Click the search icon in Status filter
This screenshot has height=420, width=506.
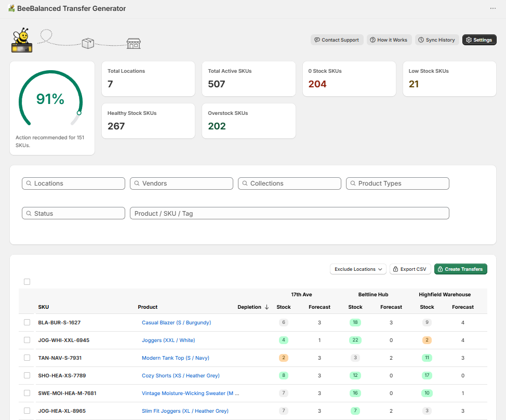pyautogui.click(x=29, y=214)
